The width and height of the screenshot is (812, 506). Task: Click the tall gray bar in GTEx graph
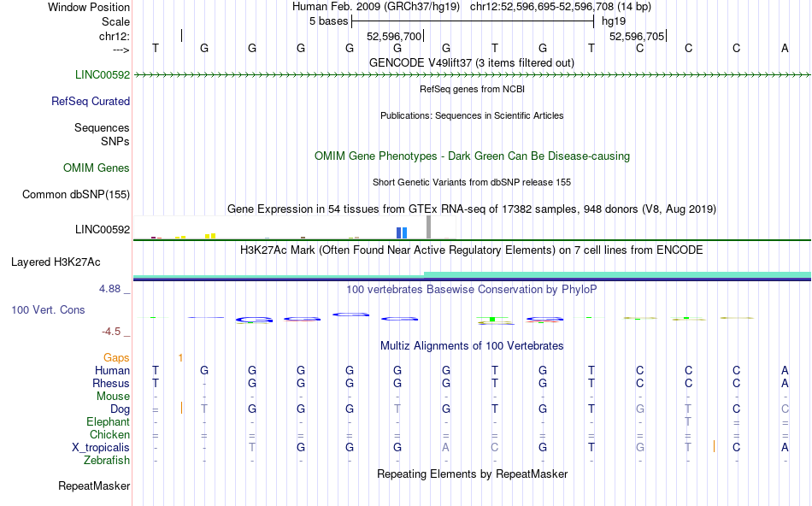click(428, 227)
